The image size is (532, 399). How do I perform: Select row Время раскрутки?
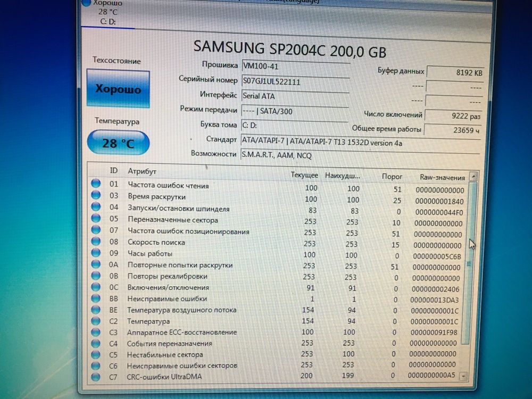click(278, 198)
